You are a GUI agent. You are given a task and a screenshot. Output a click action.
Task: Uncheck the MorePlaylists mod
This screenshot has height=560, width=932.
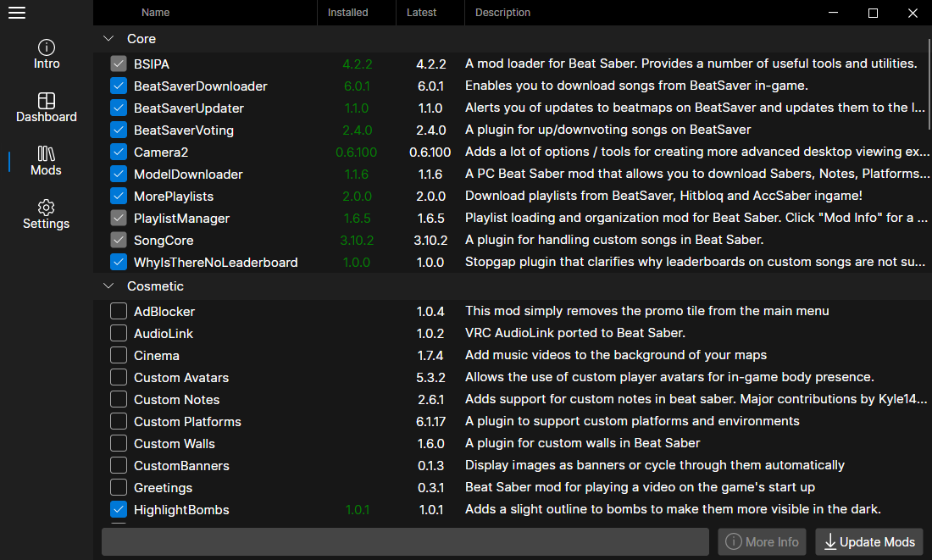(x=119, y=196)
